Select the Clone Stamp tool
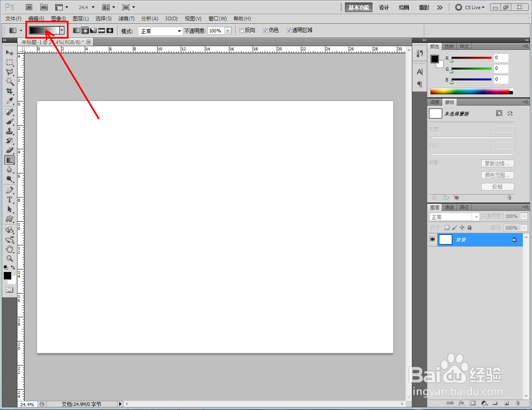Image resolution: width=532 pixels, height=410 pixels. click(x=10, y=131)
